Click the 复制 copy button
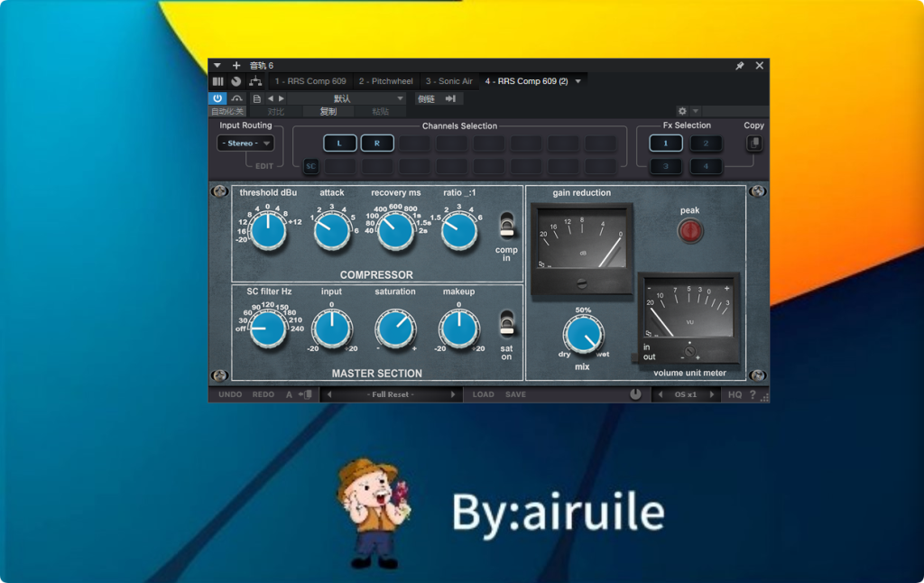Screen dimensions: 924x583 [328, 112]
